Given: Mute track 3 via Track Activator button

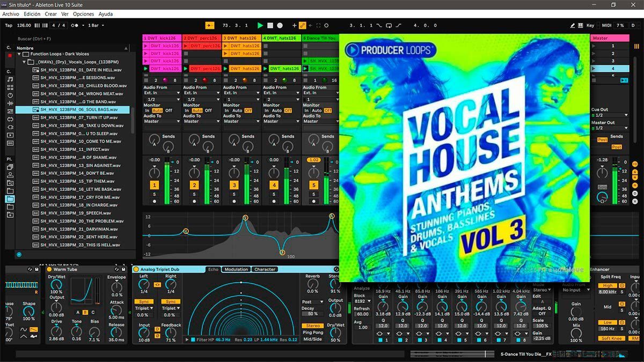Looking at the screenshot, I should click(x=234, y=185).
